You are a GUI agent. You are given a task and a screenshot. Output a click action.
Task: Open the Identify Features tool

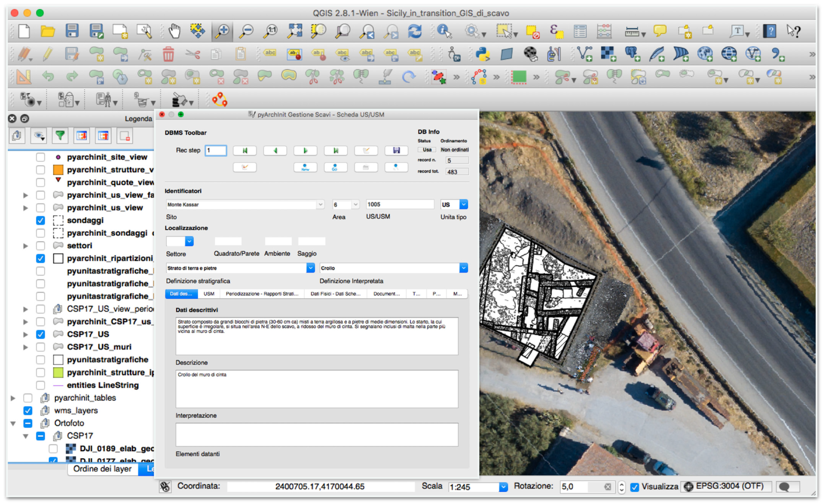tap(444, 31)
